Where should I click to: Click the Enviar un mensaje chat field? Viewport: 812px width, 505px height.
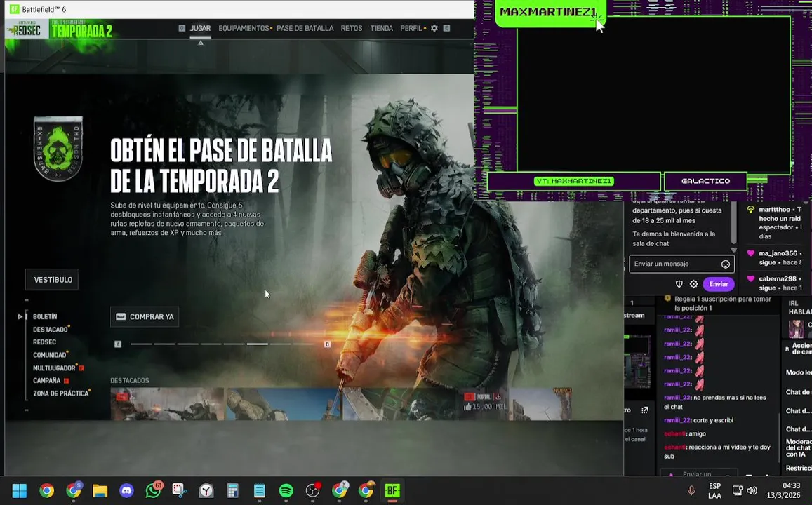pos(681,264)
